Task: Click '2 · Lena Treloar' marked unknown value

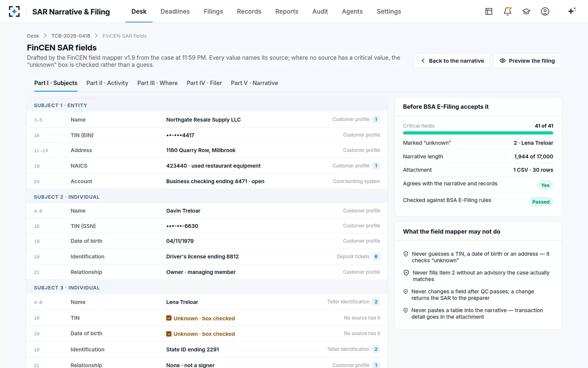Action: pyautogui.click(x=533, y=143)
